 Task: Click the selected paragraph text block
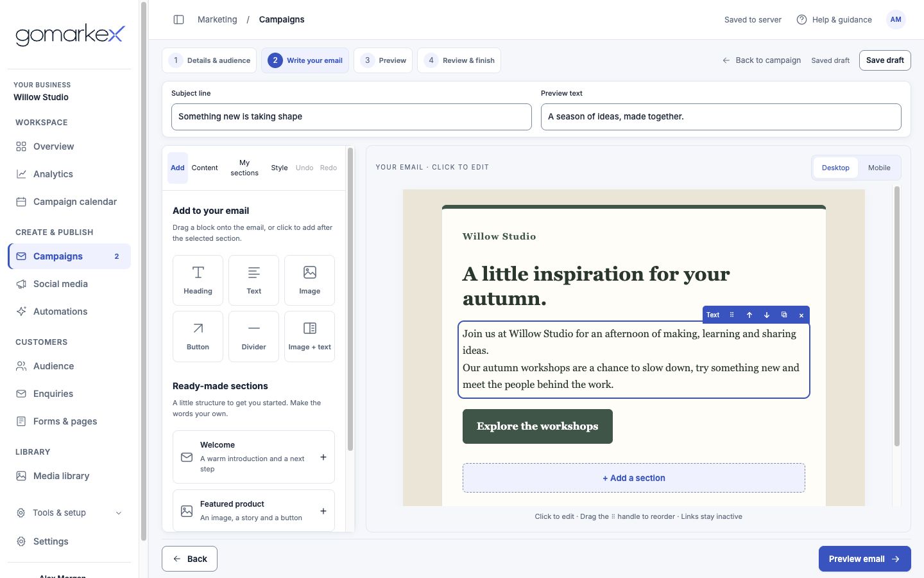(x=633, y=359)
